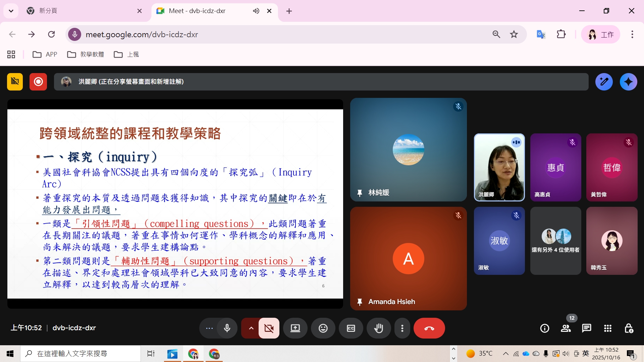644x362 pixels.
Task: Click the Gemini sparkle button
Action: click(x=628, y=82)
